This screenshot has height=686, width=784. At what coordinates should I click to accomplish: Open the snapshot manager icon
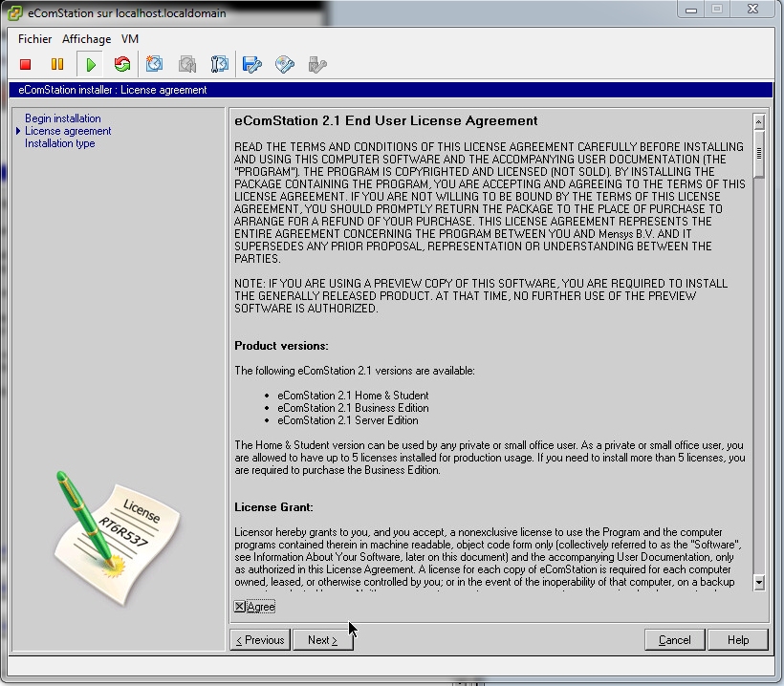220,65
